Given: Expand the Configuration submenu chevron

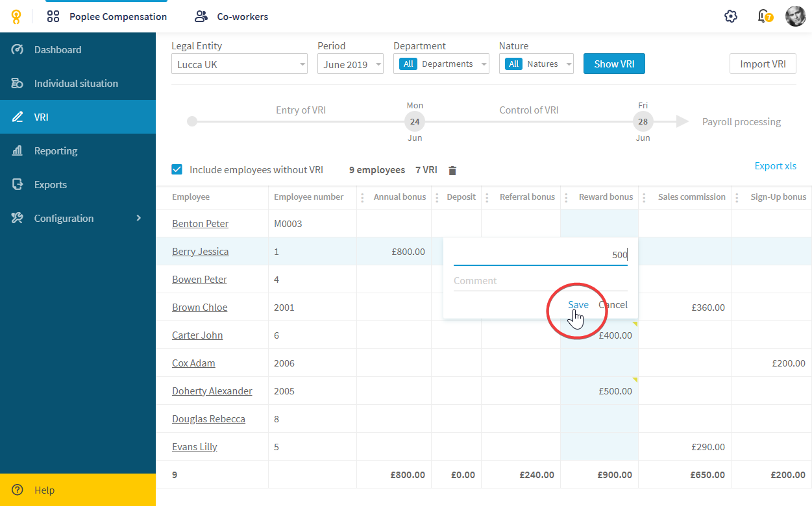Looking at the screenshot, I should (x=138, y=218).
